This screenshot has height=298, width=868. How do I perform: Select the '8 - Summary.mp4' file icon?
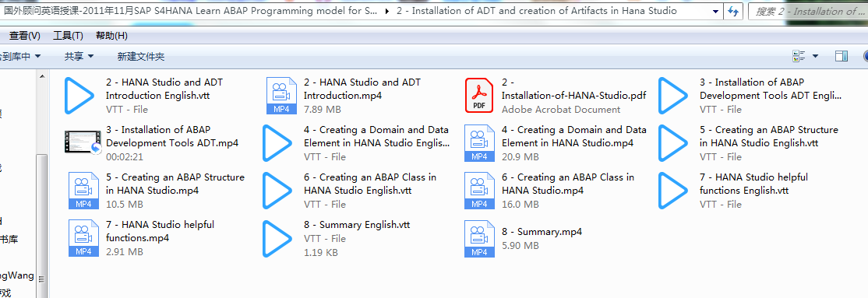[x=479, y=238]
